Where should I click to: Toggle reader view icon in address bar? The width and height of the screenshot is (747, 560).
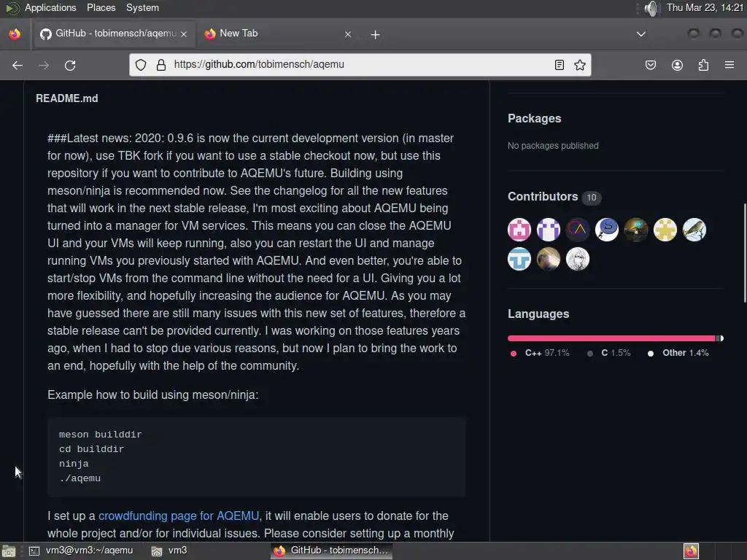tap(560, 65)
